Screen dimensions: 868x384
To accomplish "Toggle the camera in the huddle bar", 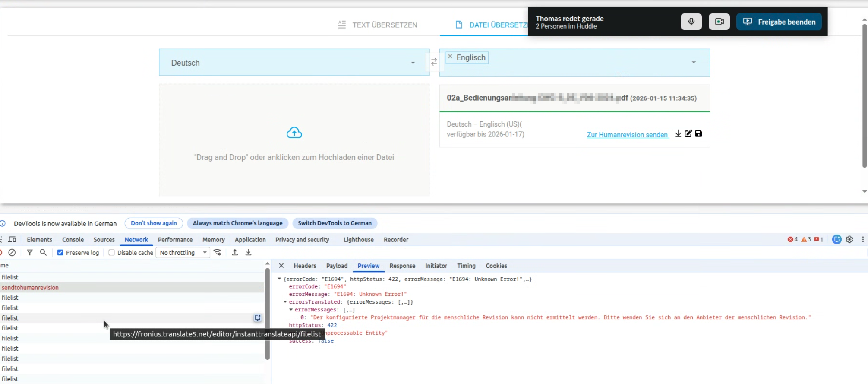I will click(719, 22).
